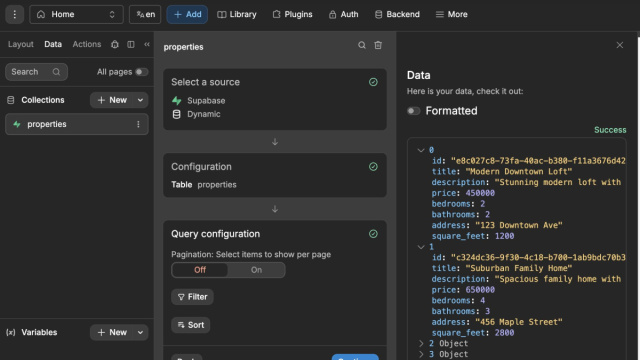Expand the Collections New dropdown arrow

(x=140, y=100)
